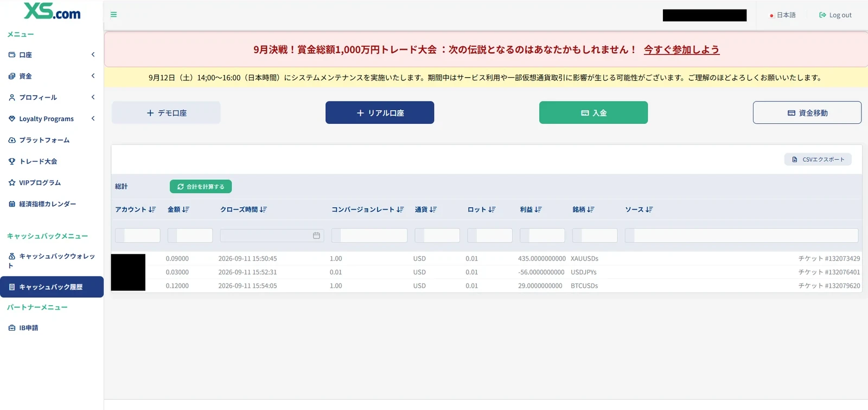Screen dimensions: 868x410
Task: Open the XS.com logo home
Action: coord(52,11)
